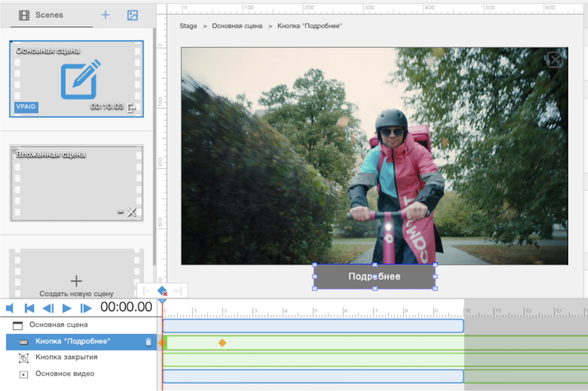The width and height of the screenshot is (588, 391).
Task: Click the VPAID badge on Основная сцена
Action: (26, 107)
